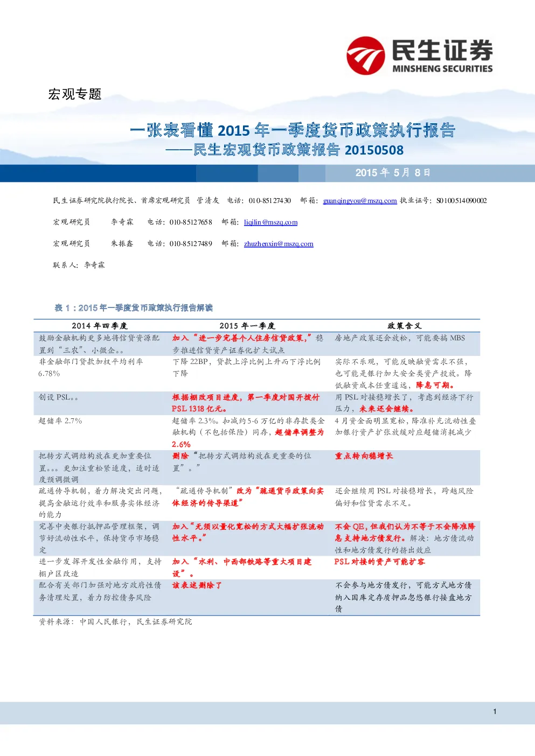Click the red text 该表述删除了
This screenshot has height=756, width=535.
click(x=197, y=585)
